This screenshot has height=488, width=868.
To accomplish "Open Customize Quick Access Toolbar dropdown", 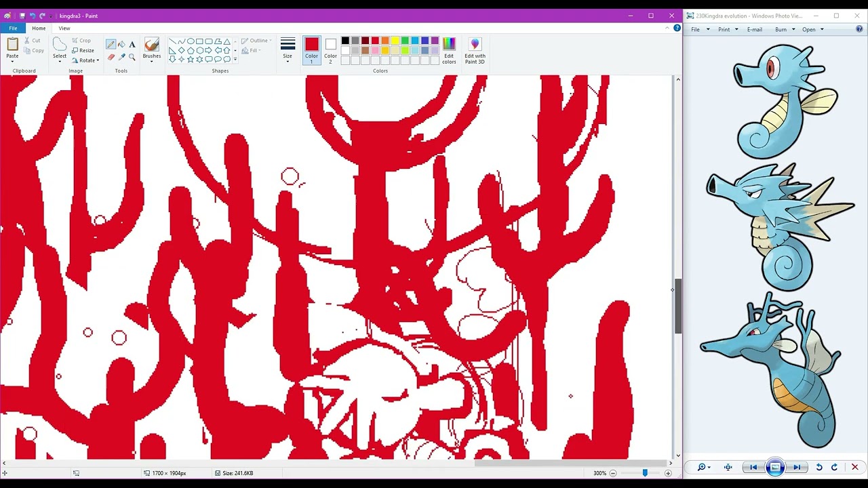I will (52, 16).
